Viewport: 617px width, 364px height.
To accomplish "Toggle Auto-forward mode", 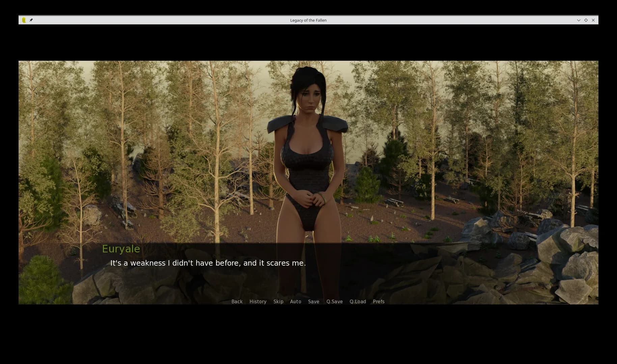I will 296,302.
